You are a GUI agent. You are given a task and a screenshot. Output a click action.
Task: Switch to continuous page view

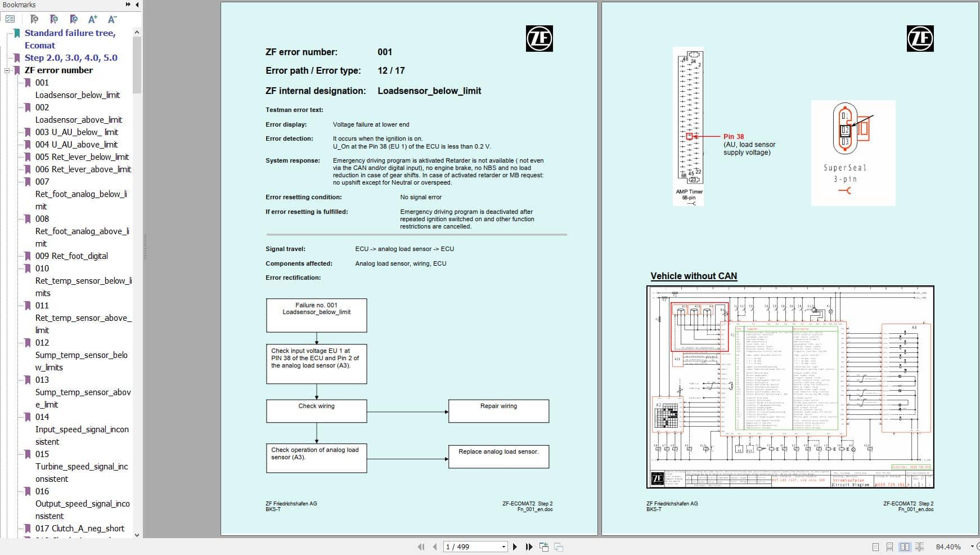click(889, 547)
